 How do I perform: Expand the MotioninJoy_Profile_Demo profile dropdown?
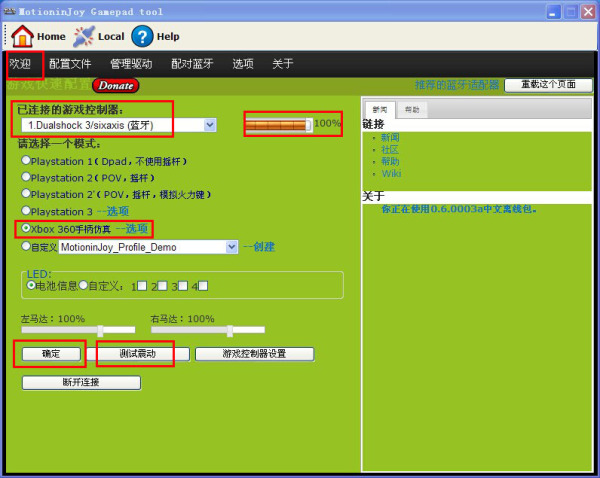coord(232,246)
